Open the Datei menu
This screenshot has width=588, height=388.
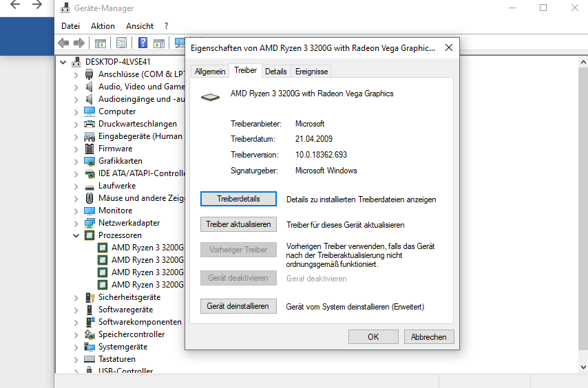coord(70,26)
